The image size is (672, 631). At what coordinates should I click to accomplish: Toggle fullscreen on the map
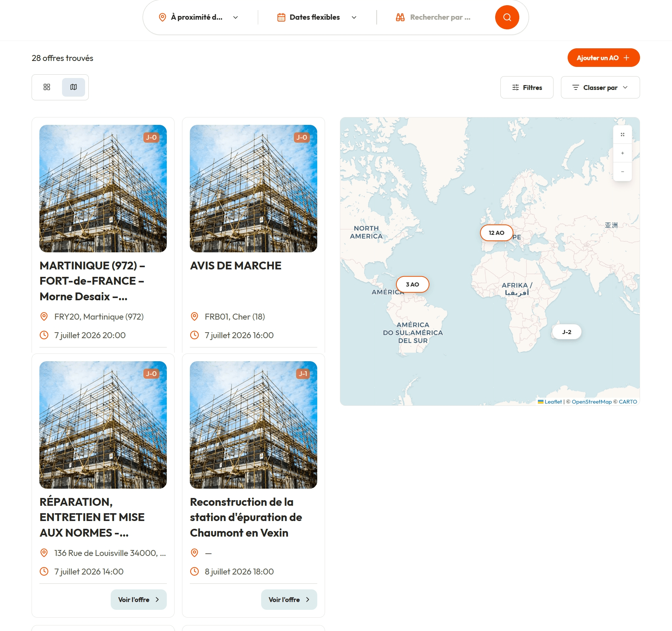point(623,135)
